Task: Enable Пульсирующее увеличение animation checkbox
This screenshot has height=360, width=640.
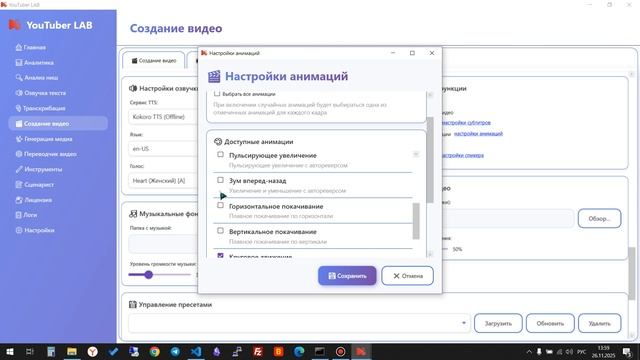Action: pos(220,154)
